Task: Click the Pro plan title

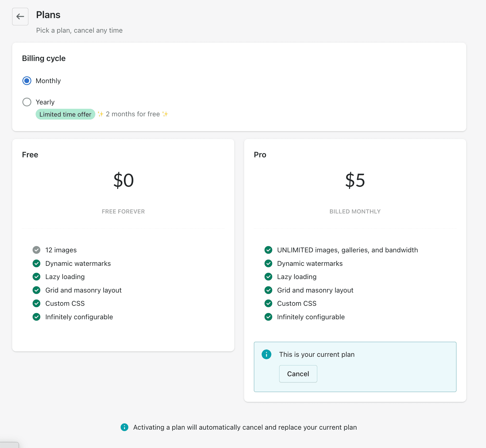Action: coord(260,155)
